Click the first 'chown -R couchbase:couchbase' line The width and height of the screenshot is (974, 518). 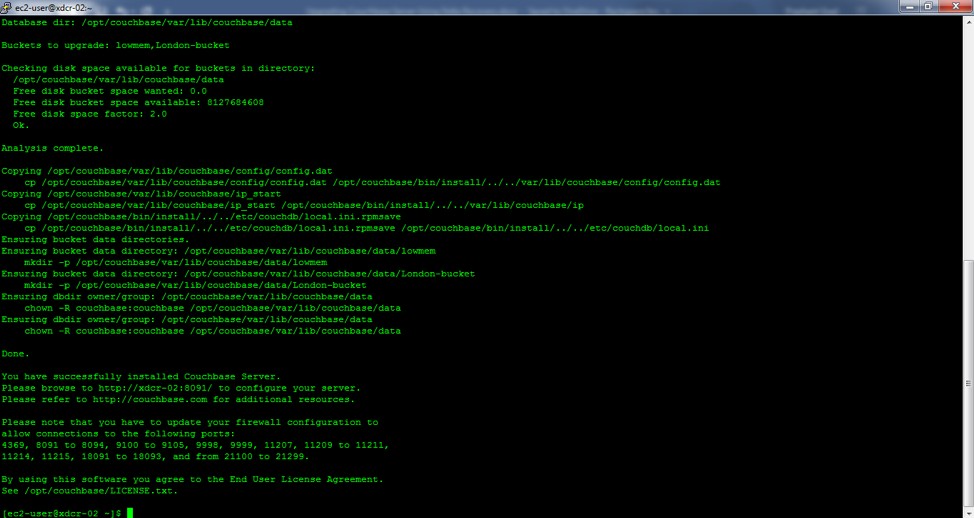(212, 309)
